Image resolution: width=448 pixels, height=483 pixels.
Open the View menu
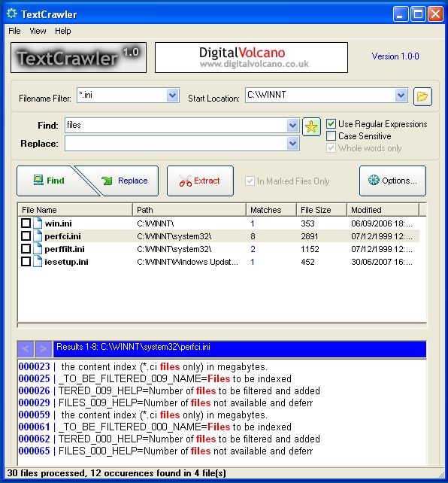(38, 31)
